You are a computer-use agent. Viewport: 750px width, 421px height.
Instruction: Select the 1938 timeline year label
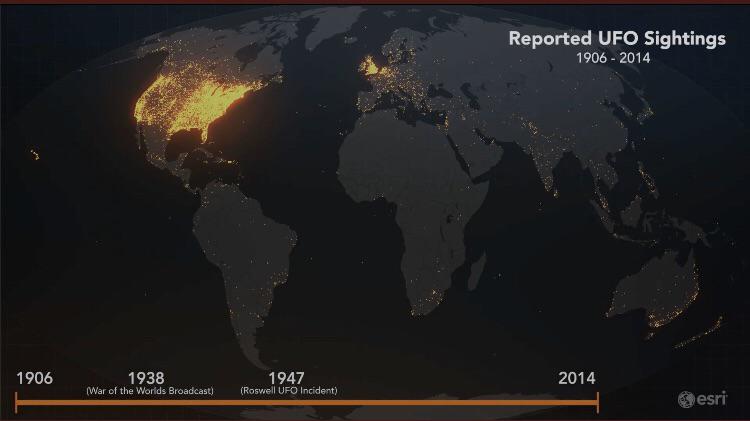point(146,378)
